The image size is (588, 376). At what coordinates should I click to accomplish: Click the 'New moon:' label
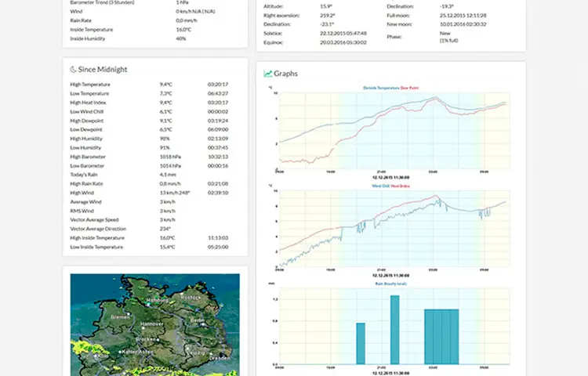(399, 24)
